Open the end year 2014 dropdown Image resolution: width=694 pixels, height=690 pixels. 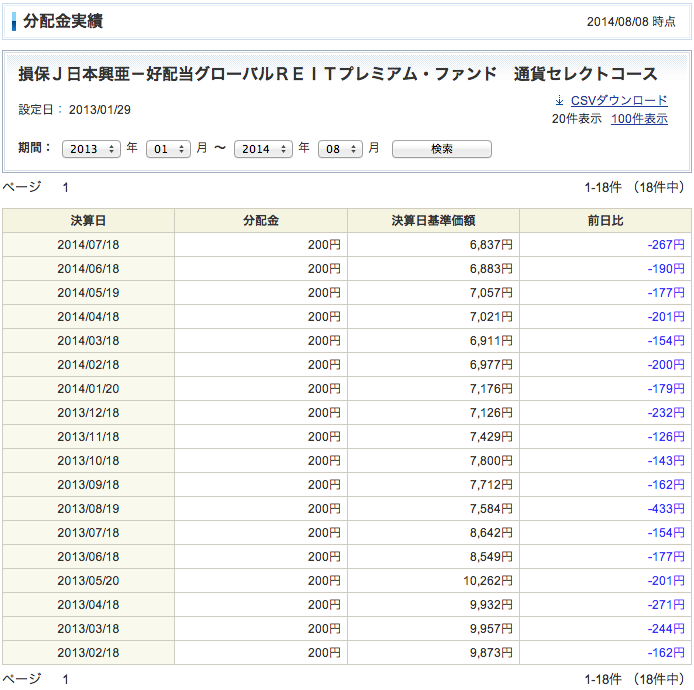coord(263,149)
